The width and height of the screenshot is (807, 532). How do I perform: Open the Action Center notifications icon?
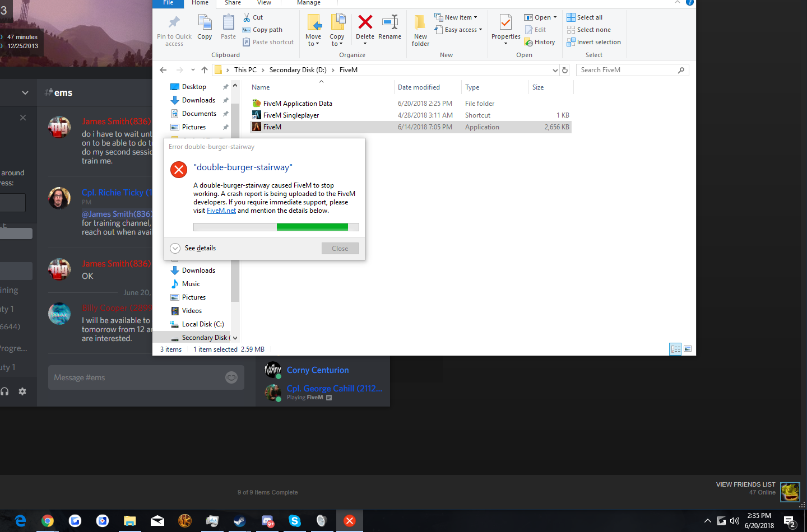[790, 522]
